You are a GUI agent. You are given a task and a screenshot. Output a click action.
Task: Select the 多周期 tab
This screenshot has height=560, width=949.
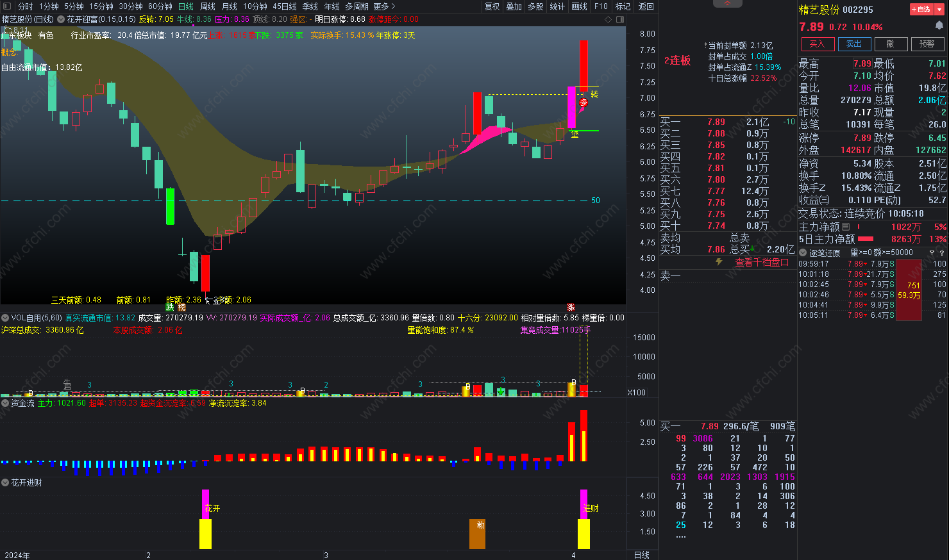click(x=357, y=6)
